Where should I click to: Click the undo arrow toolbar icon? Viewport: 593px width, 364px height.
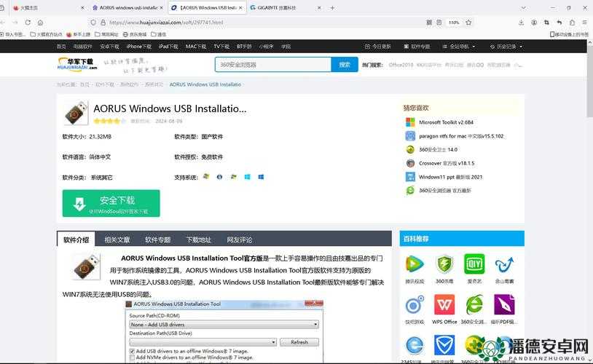[559, 23]
